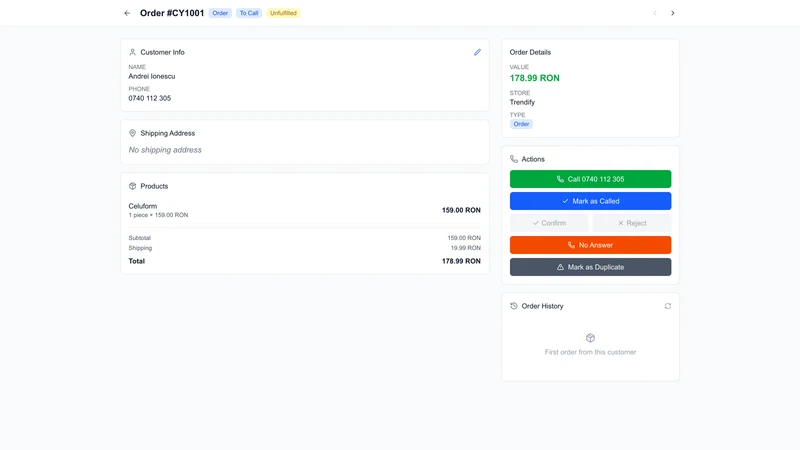Click the Order badge in the header
The width and height of the screenshot is (800, 450).
click(x=220, y=13)
